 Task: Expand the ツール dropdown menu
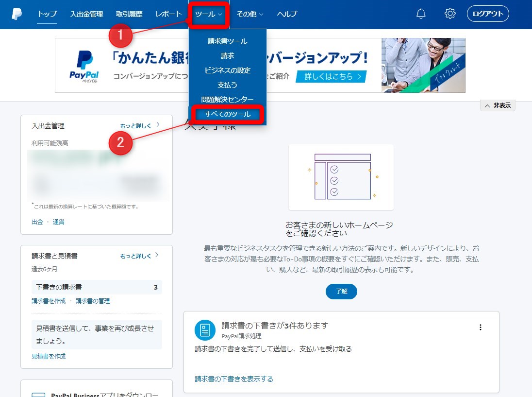[208, 14]
